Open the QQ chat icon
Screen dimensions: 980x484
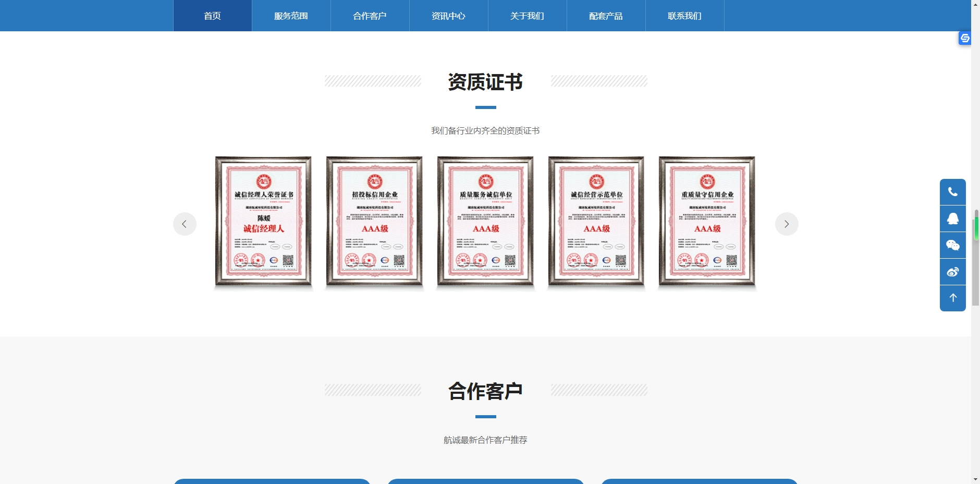coord(952,219)
